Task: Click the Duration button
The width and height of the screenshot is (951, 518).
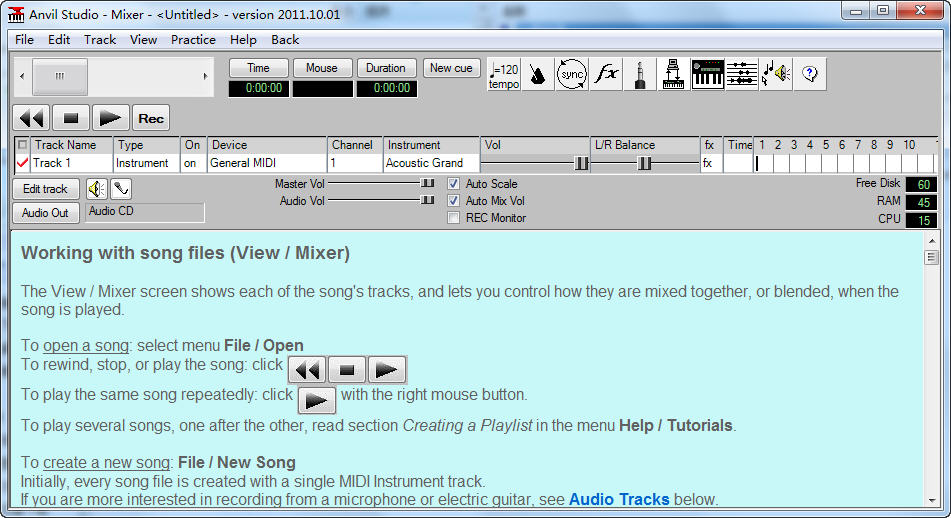Action: (386, 68)
